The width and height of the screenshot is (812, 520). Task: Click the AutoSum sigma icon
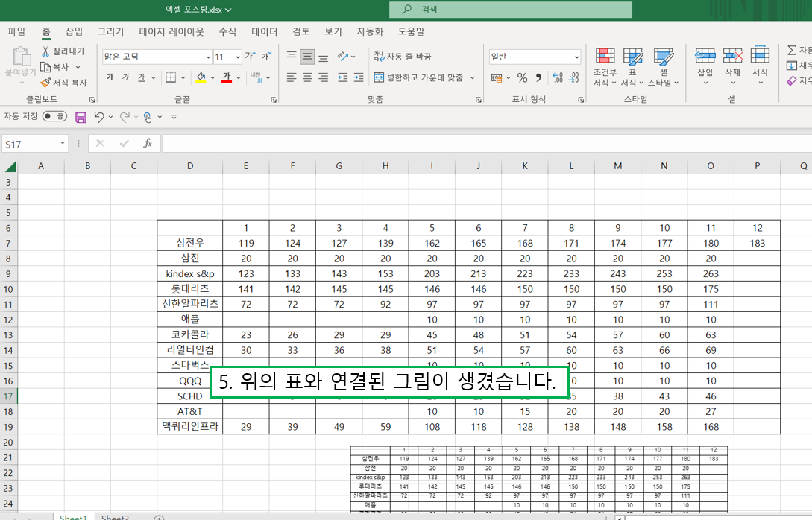coord(792,50)
